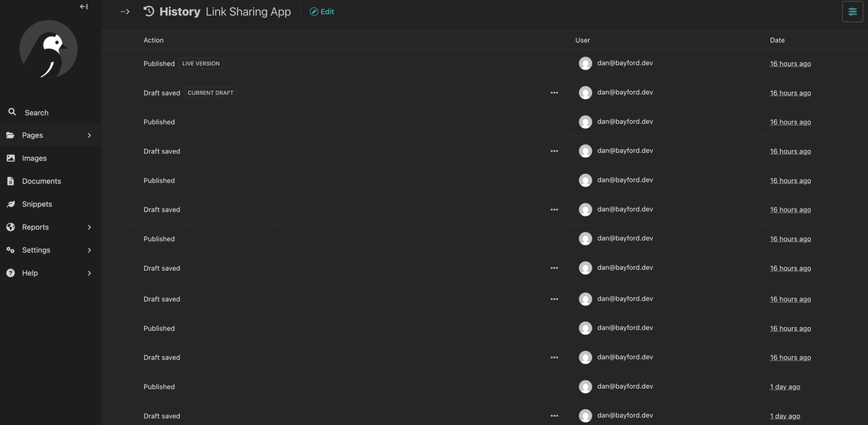
Task: Collapse the sidebar with the top-left arrow
Action: pos(83,6)
